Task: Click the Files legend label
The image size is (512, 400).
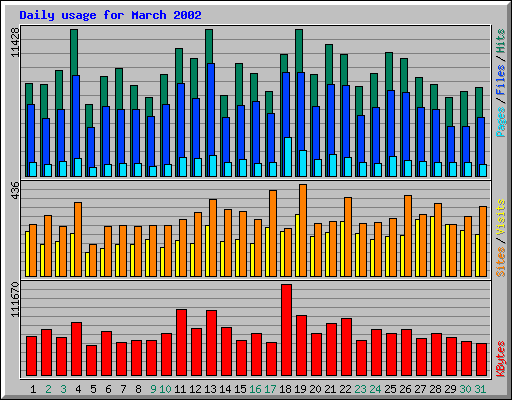Action: 501,80
